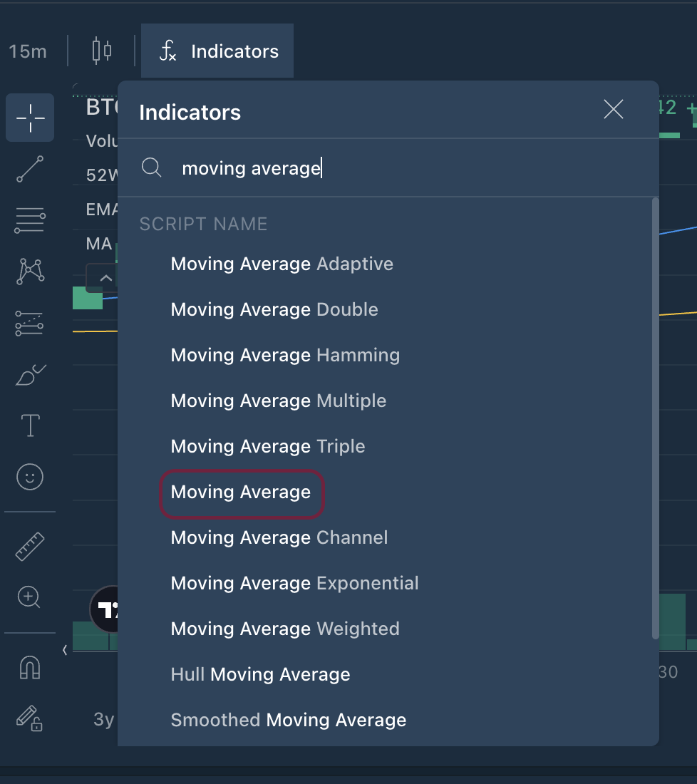
Task: Select the text annotation tool
Action: pyautogui.click(x=30, y=425)
